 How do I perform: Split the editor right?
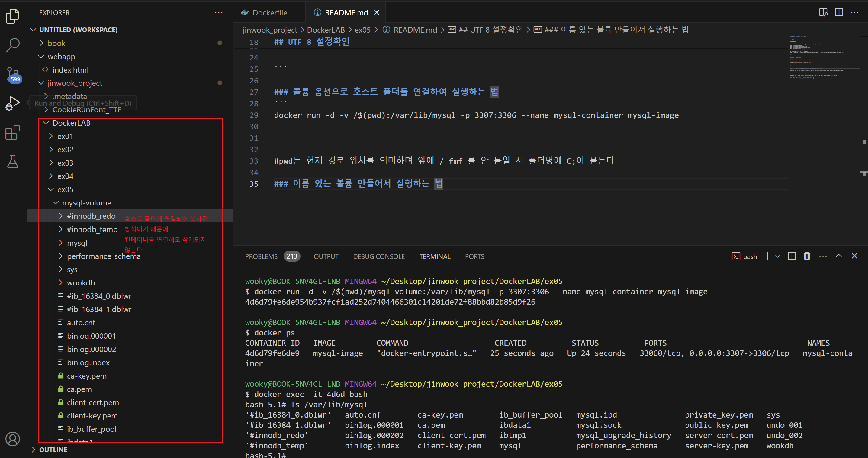[839, 12]
